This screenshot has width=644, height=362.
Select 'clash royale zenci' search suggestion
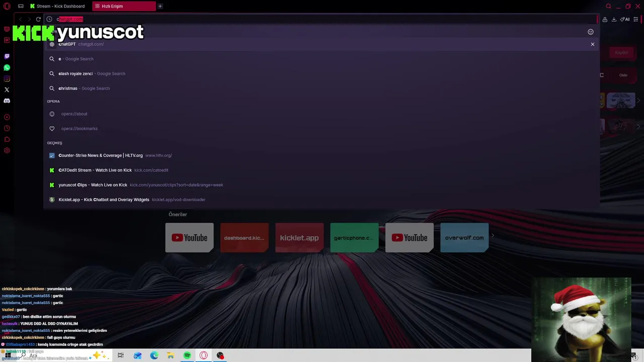pyautogui.click(x=321, y=73)
